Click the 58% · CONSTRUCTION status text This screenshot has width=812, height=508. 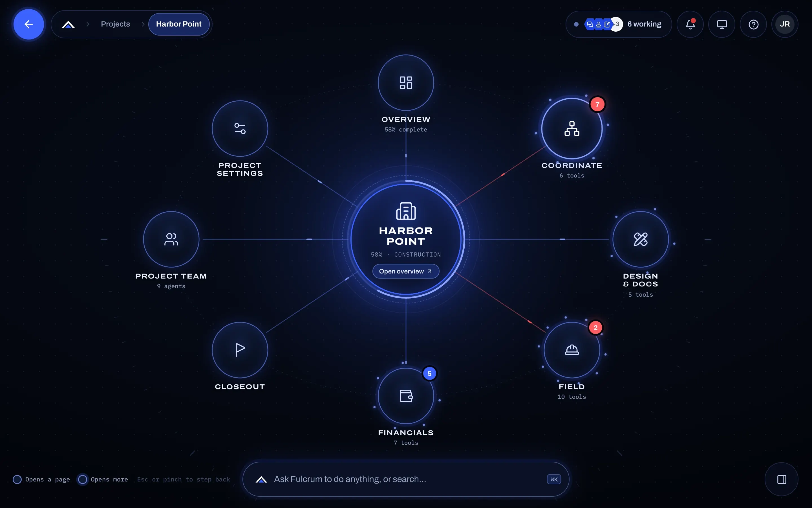[406, 255]
